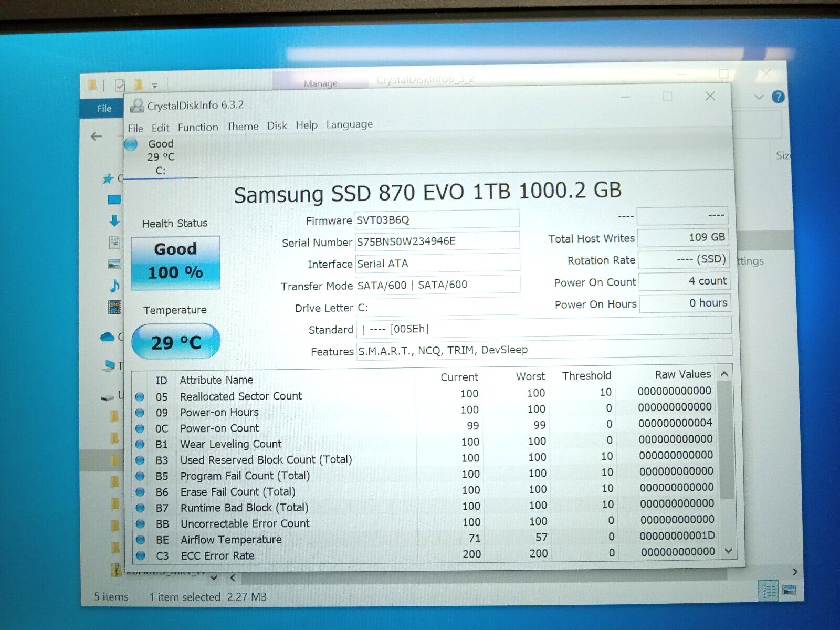Switch Explorer to large icons view
840x630 pixels.
(x=789, y=591)
